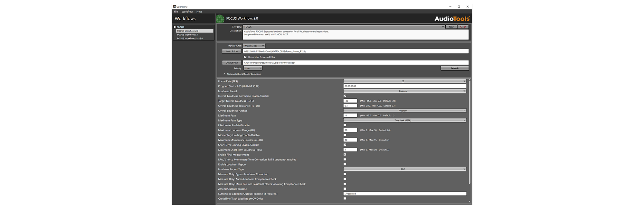Image resolution: width=644 pixels, height=209 pixels.
Task: Click the AudioTools logo
Action: [452, 19]
